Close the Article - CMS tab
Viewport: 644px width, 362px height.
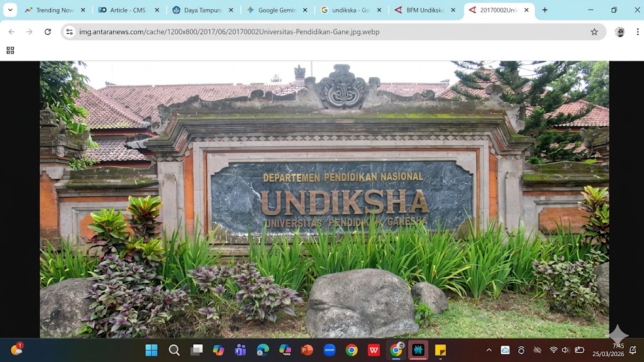(x=157, y=10)
